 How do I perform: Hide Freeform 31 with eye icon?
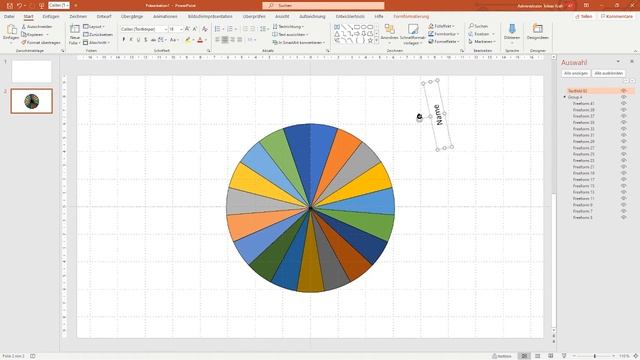(623, 135)
